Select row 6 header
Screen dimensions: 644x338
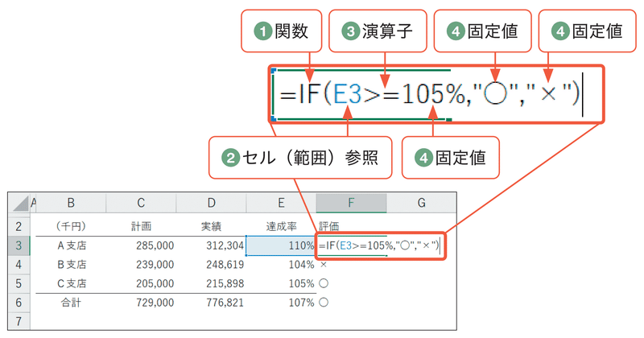tap(19, 303)
